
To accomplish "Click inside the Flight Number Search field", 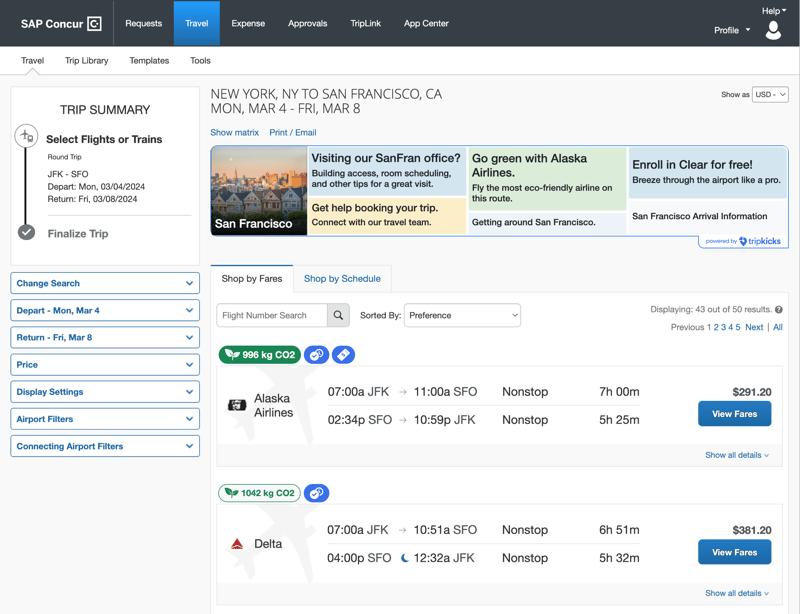I will point(270,315).
